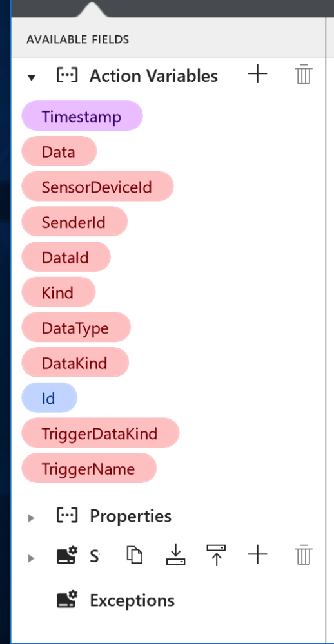Click the trash icon beside Action Variables

[x=304, y=75]
